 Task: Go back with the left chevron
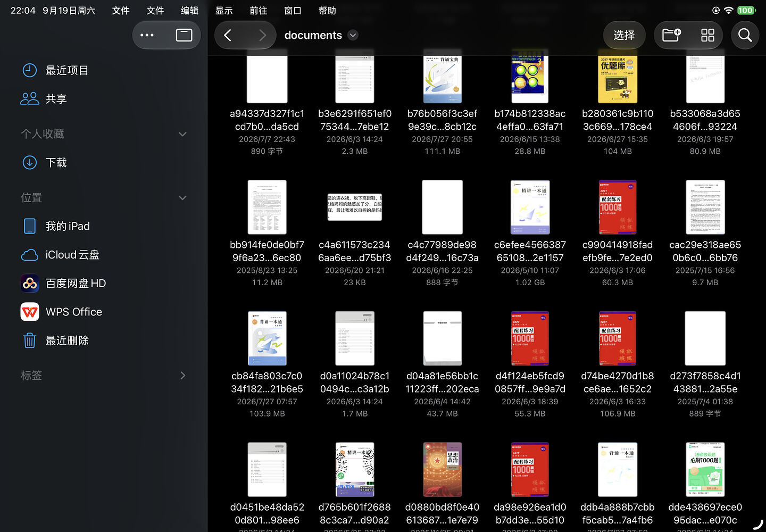[228, 35]
